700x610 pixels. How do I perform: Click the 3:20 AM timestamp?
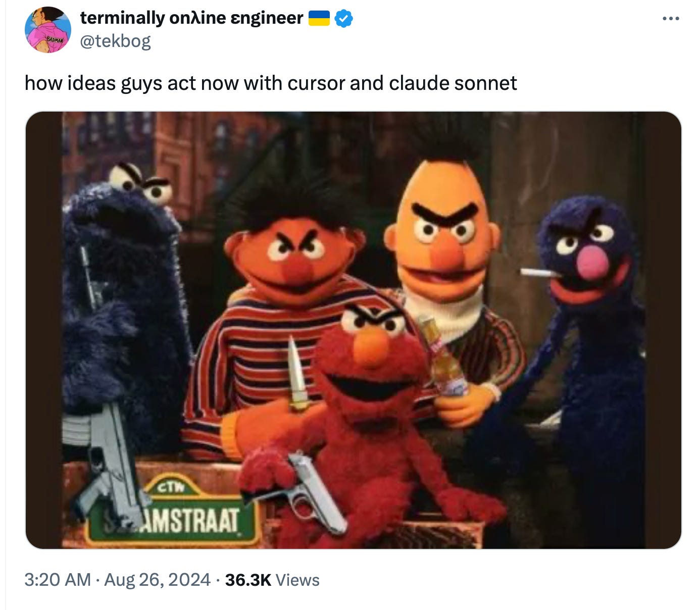coord(58,580)
